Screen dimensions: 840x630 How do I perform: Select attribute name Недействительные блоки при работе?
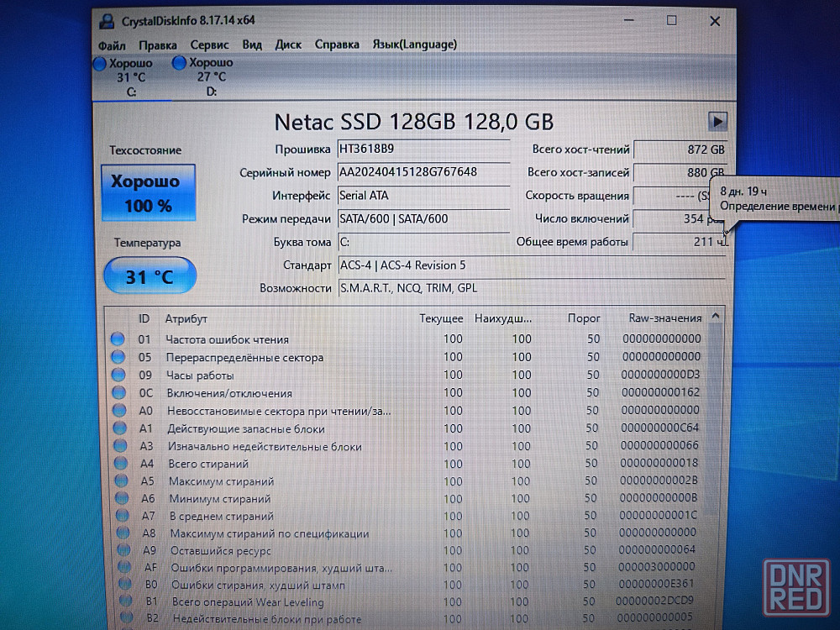coord(267,619)
